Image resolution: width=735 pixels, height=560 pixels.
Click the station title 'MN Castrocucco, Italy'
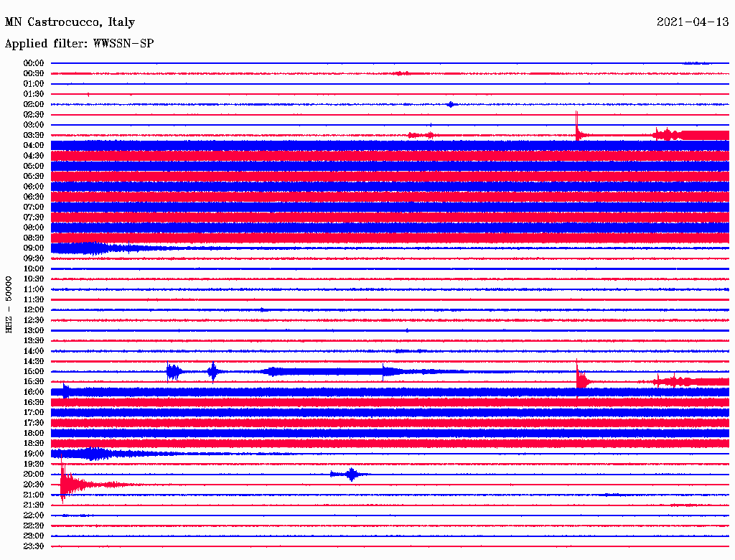pos(70,22)
